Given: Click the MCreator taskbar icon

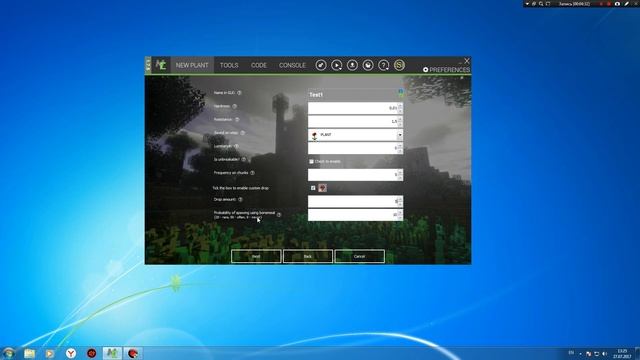Looking at the screenshot, I should tap(112, 353).
